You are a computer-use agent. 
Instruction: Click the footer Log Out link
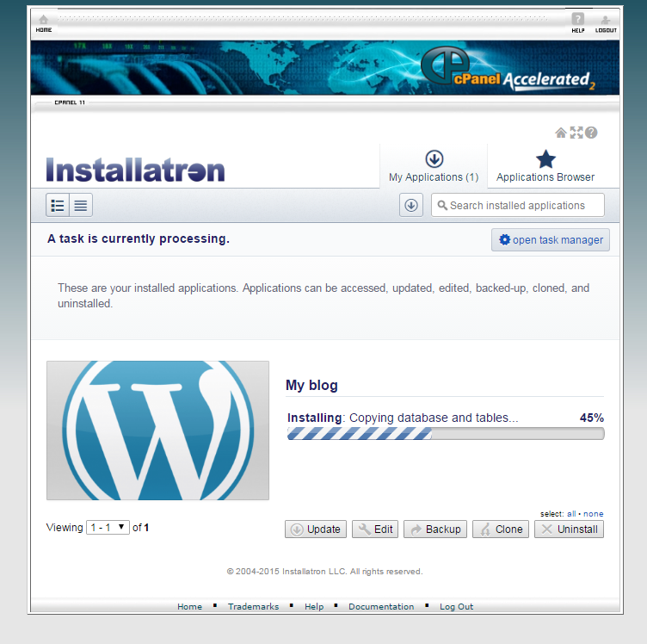point(456,606)
